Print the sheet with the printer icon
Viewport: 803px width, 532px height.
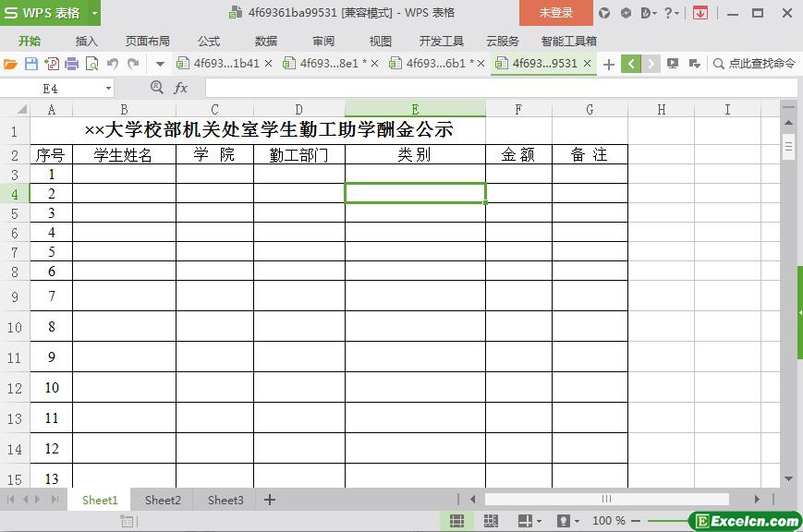click(x=72, y=64)
